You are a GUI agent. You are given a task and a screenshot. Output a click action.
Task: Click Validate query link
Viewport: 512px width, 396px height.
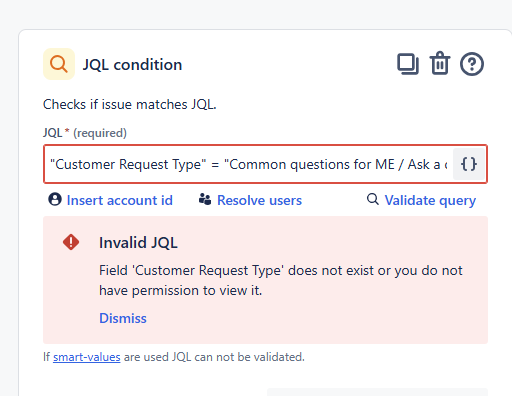click(430, 200)
